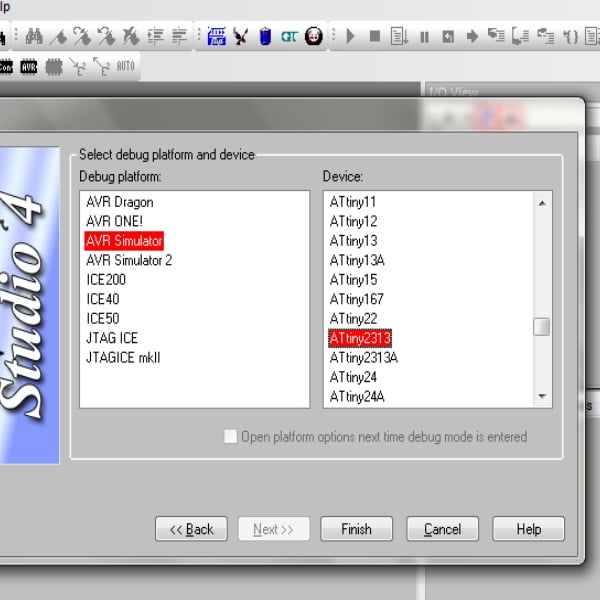This screenshot has width=600, height=600.
Task: Open the blue Battery Studio icon
Action: tap(265, 37)
